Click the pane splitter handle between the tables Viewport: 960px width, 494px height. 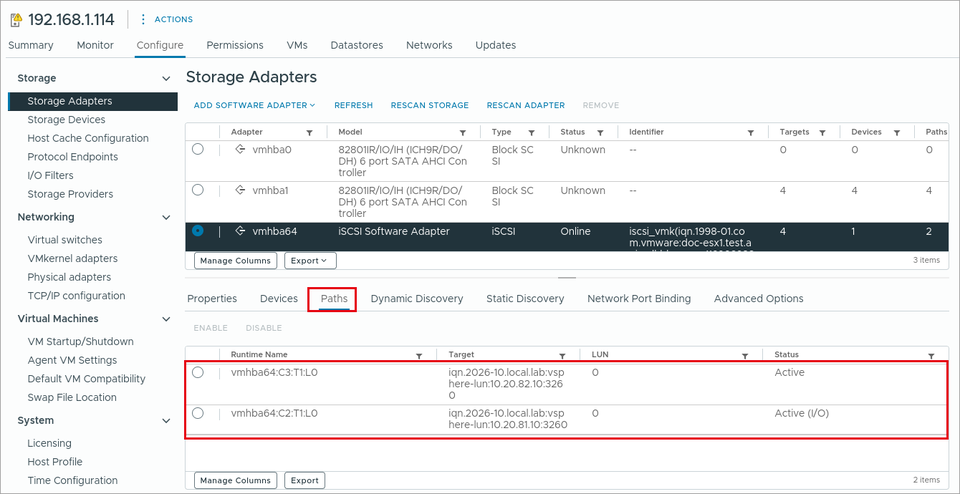coord(567,278)
